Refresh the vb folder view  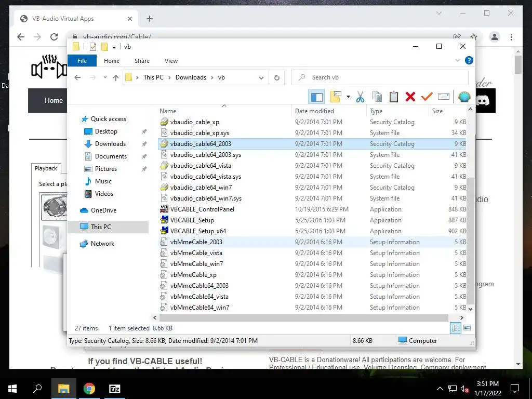pos(277,78)
